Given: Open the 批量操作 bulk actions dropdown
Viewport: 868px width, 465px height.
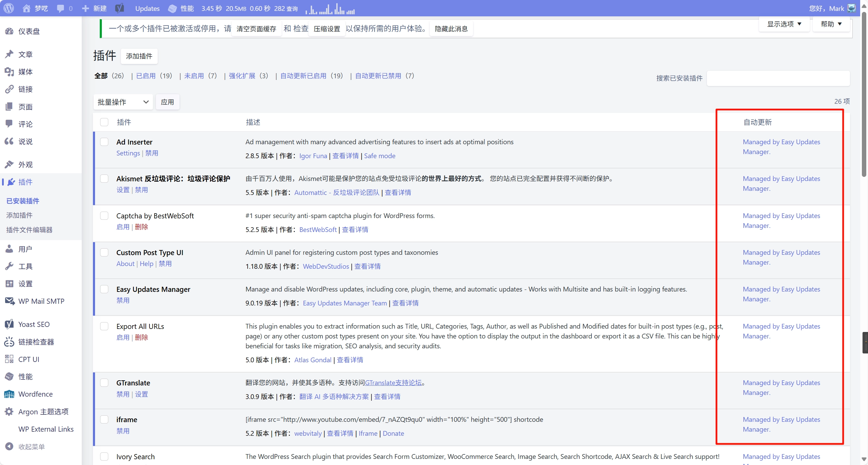Looking at the screenshot, I should tap(123, 102).
